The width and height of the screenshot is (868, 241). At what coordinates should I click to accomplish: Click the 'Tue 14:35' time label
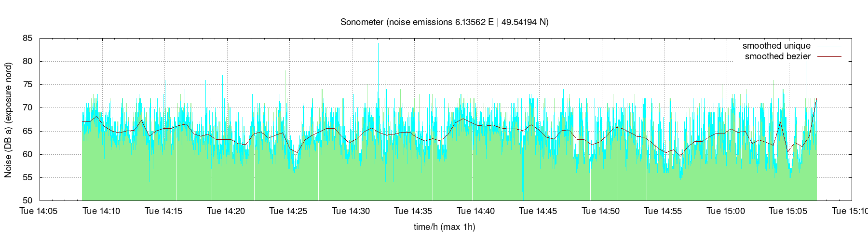[413, 211]
